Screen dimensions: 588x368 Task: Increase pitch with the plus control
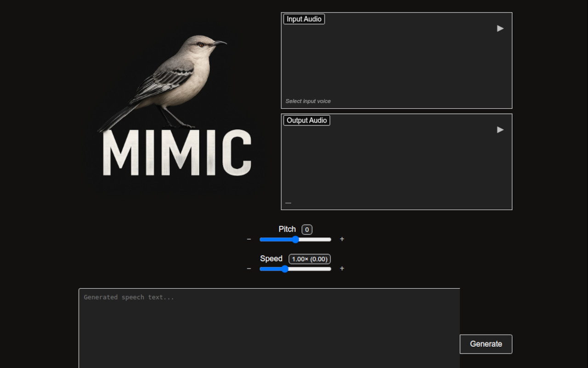[342, 239]
